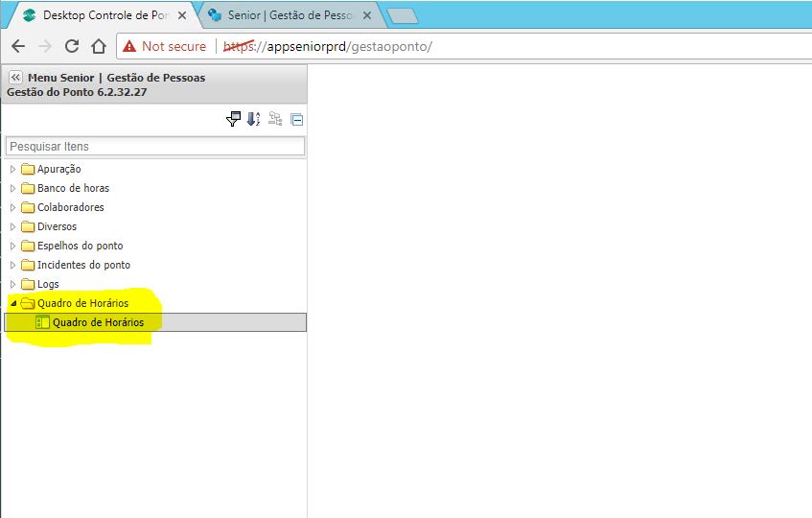Click the Not secure warning icon

(x=129, y=46)
